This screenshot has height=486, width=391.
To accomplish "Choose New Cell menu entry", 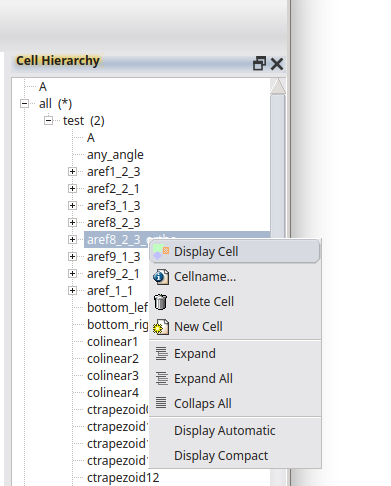I will pos(235,327).
